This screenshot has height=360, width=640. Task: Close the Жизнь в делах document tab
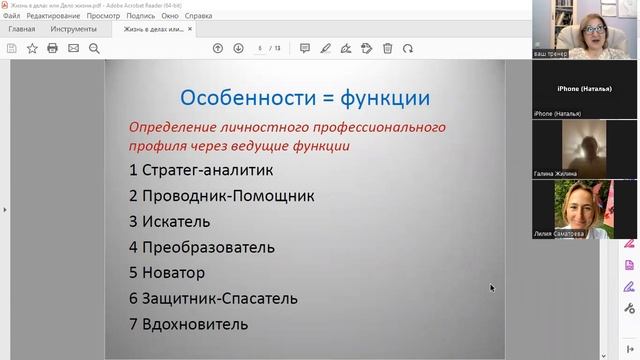click(x=190, y=29)
